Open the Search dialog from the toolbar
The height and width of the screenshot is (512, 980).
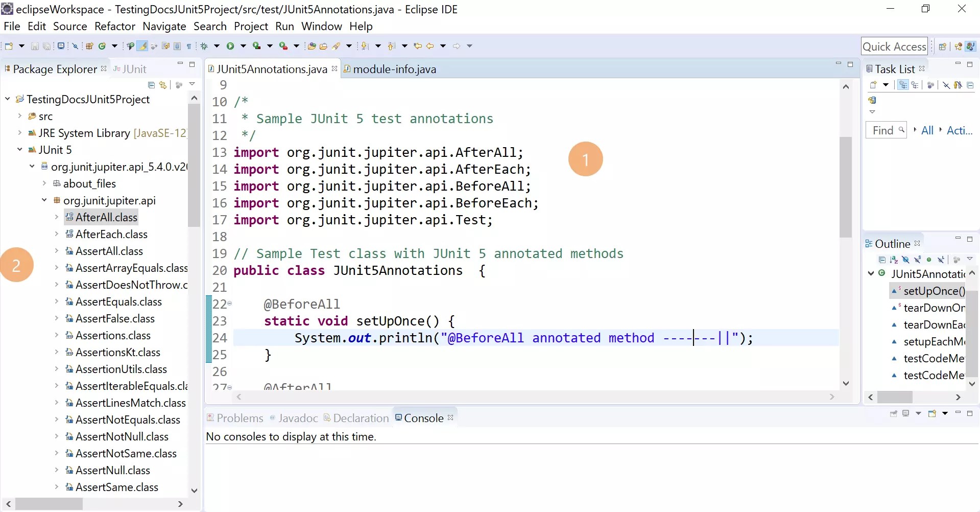[x=339, y=45]
